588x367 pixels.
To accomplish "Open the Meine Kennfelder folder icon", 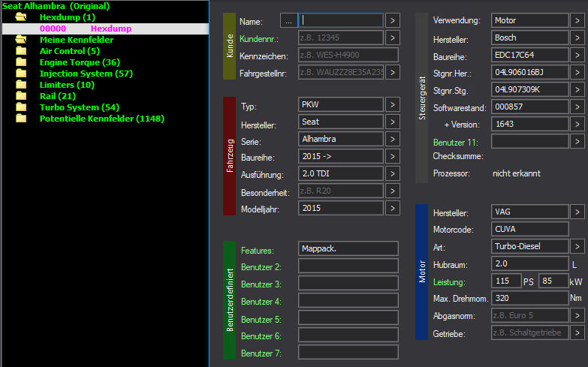I will pos(21,40).
